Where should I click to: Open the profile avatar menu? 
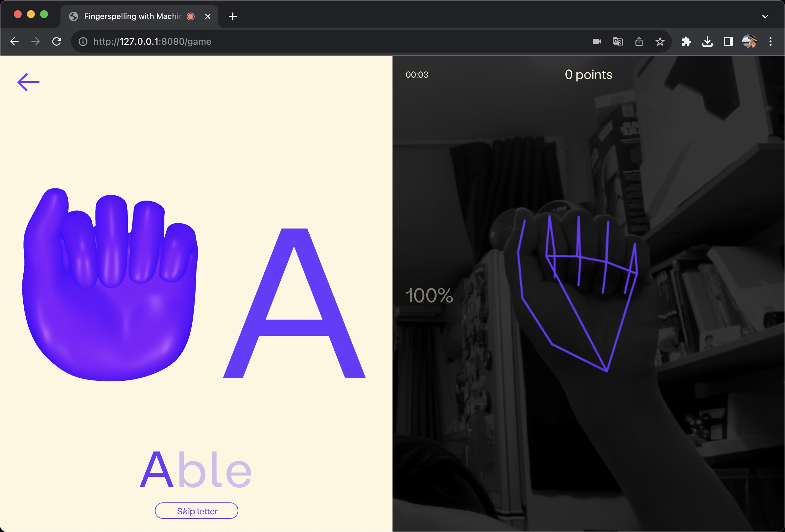749,41
